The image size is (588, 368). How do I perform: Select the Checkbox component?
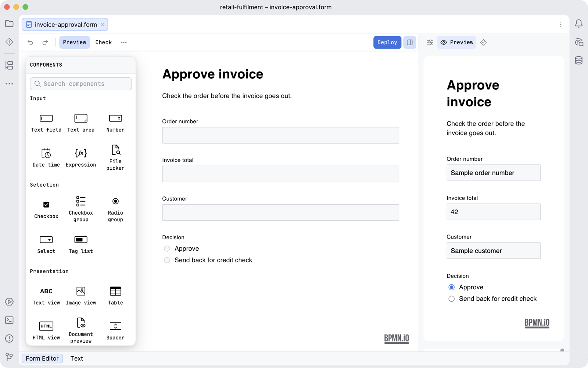click(46, 210)
